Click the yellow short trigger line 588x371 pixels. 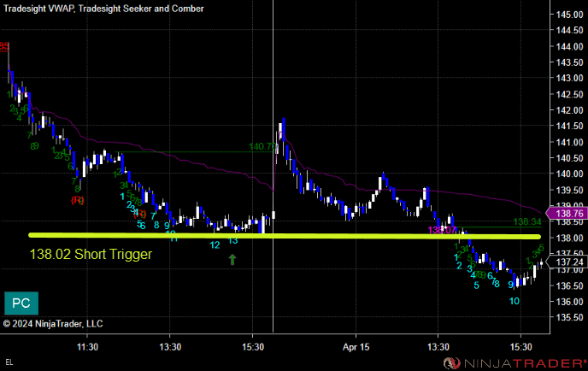tap(285, 236)
